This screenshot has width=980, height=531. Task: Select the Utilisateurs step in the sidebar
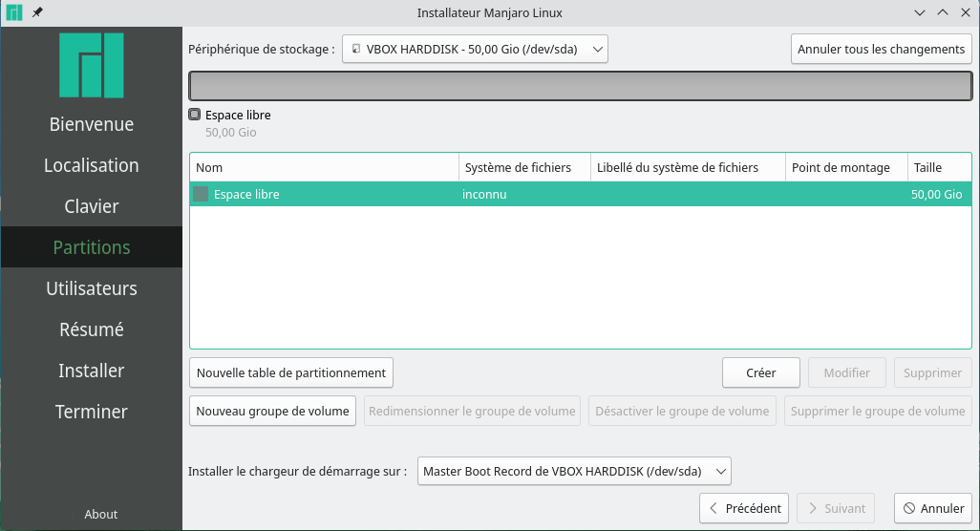tap(92, 288)
